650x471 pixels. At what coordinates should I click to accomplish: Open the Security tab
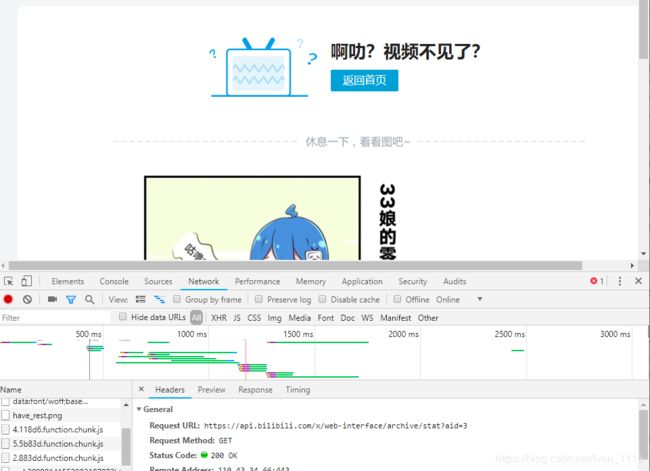coord(412,282)
